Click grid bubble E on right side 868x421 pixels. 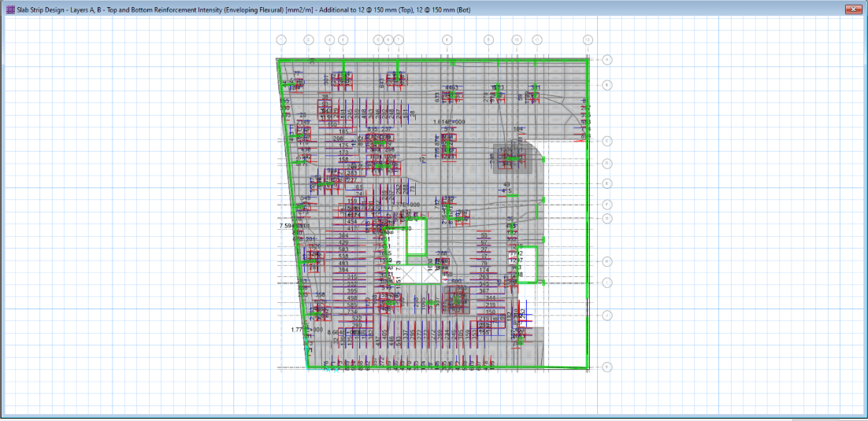607,183
